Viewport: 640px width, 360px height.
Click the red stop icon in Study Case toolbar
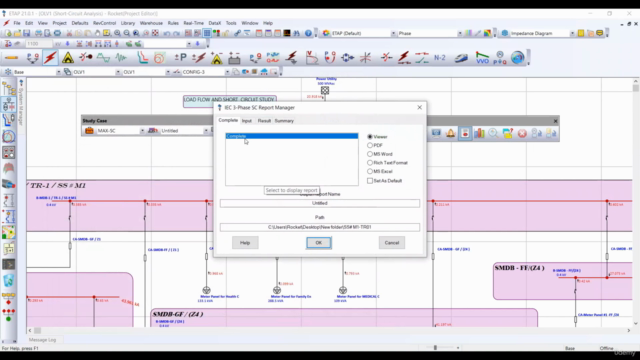522,133
